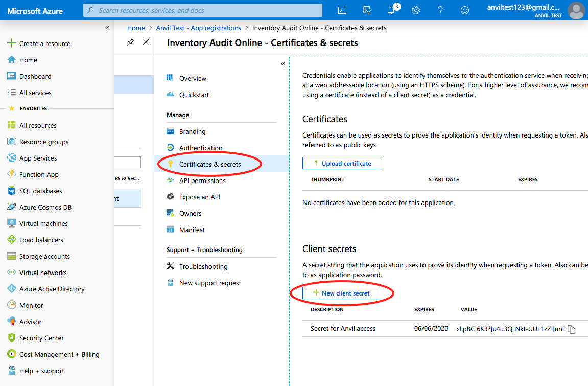The image size is (588, 386).
Task: Navigate to Home via the breadcrumb
Action: tap(136, 28)
